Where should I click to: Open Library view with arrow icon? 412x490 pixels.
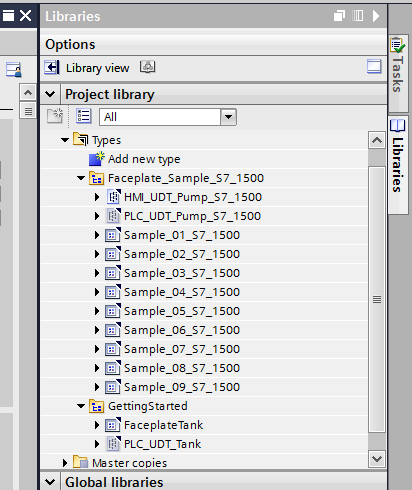(52, 68)
